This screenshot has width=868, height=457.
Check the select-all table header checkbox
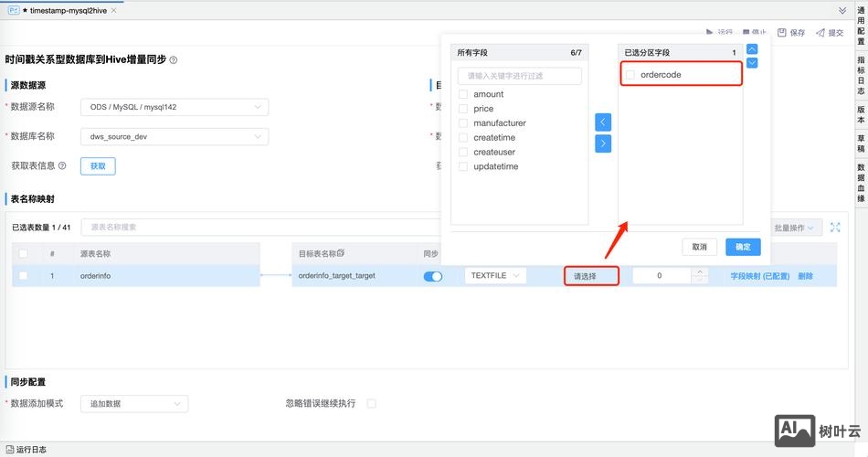(x=23, y=253)
